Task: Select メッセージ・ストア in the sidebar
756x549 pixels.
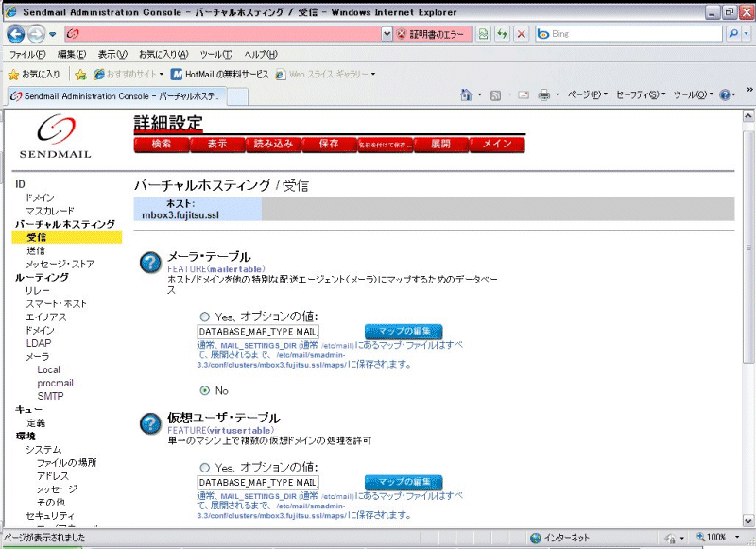Action: pos(60,265)
